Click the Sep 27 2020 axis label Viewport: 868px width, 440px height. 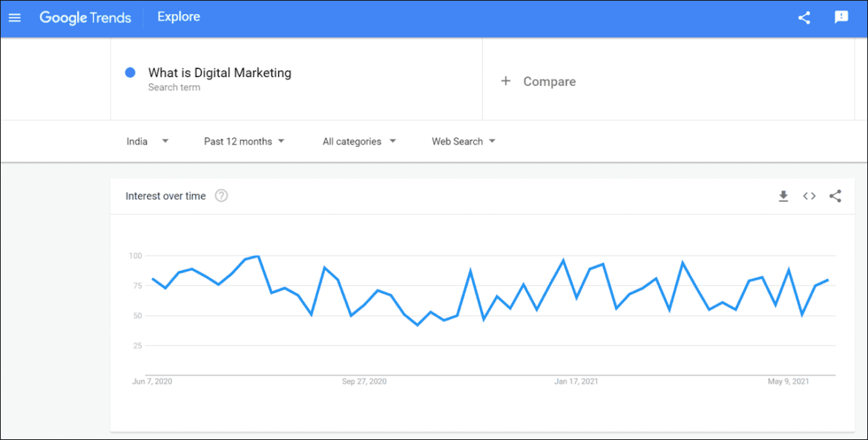click(x=364, y=381)
